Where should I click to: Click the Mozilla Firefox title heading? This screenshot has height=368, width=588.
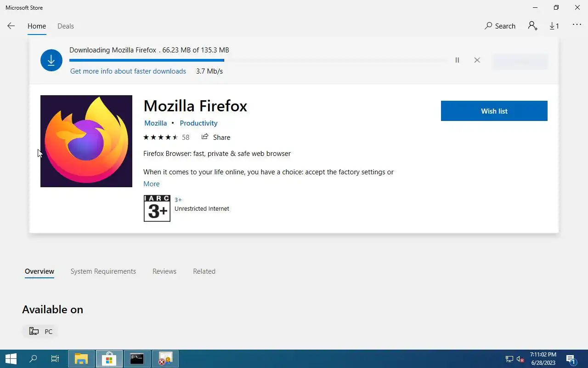point(195,106)
